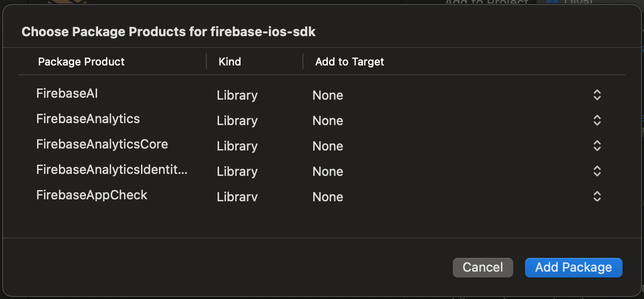Open target stepper arrows for FirebaseAnalyticsCore
Image resolution: width=644 pixels, height=299 pixels.
tap(597, 146)
